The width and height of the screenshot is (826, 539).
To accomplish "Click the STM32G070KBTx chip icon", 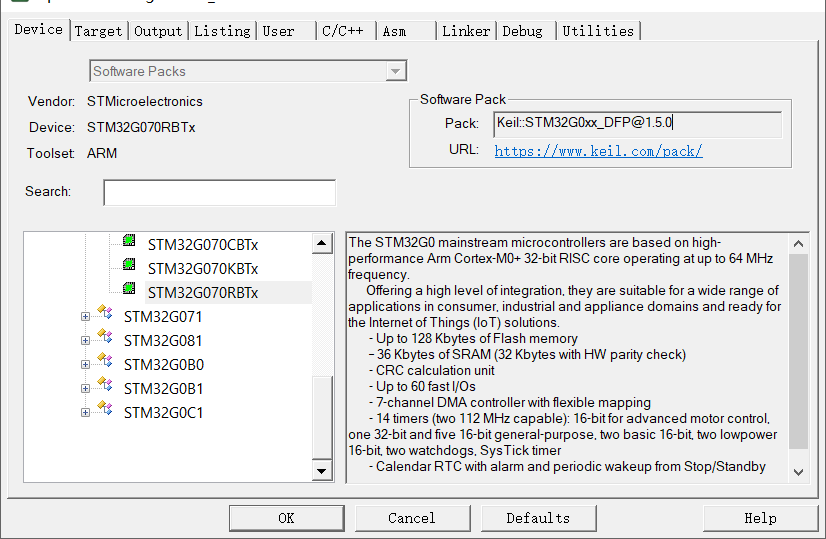I will point(129,266).
